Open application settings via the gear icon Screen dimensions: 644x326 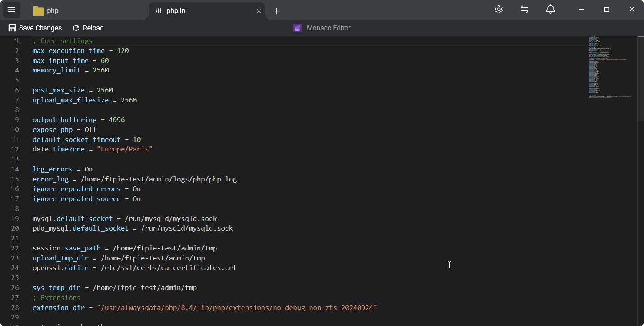498,9
